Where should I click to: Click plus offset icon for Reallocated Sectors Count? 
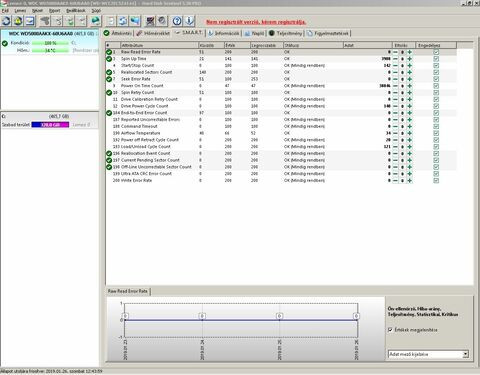[x=410, y=72]
